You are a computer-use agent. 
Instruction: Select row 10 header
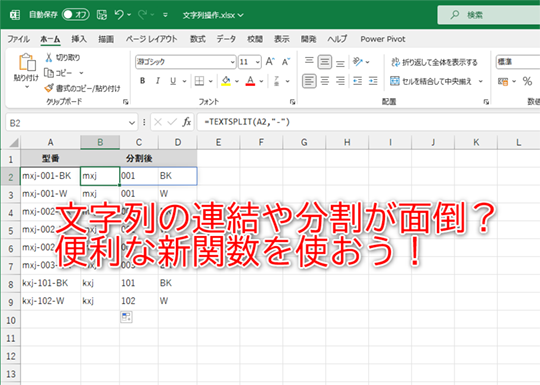pos(11,320)
